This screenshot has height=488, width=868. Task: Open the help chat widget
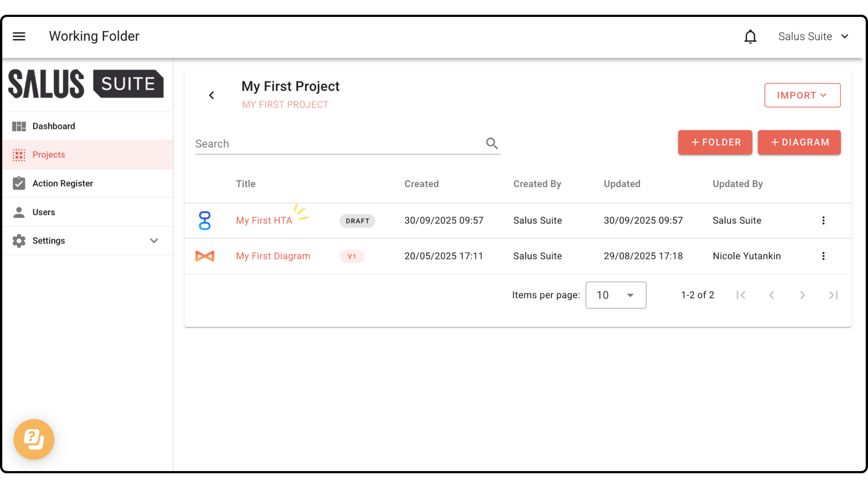point(34,439)
